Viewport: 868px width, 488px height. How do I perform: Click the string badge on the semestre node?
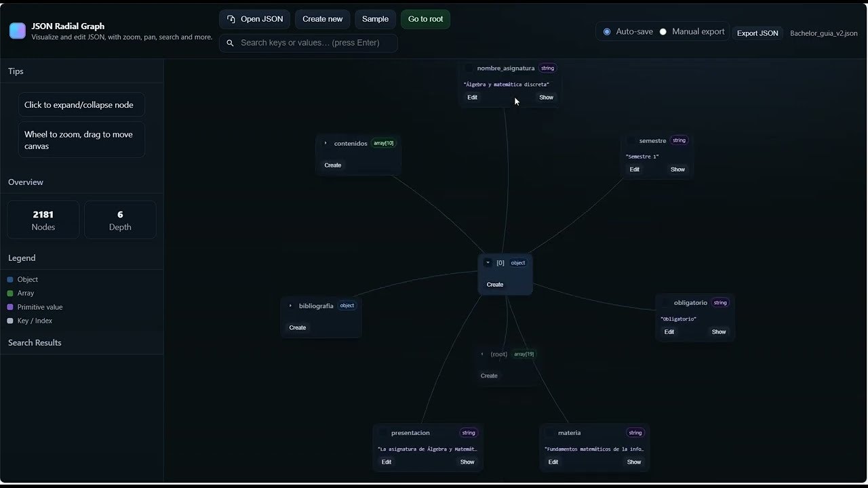tap(679, 140)
